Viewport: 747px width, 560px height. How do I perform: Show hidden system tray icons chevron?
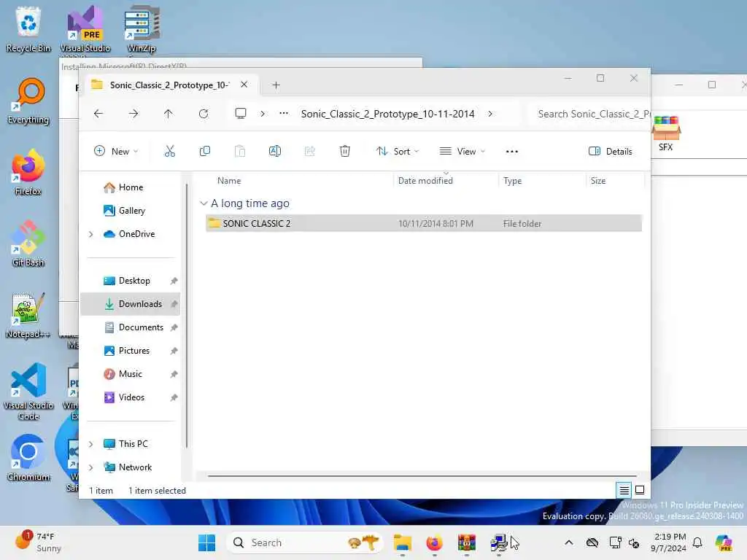[x=569, y=542]
